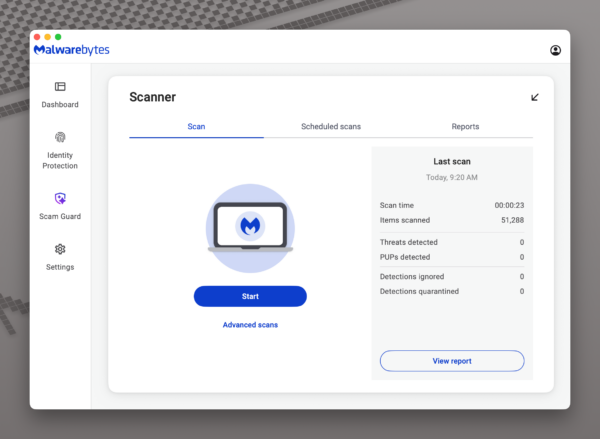Open Identity Protection fingerprint icon
The width and height of the screenshot is (600, 439).
click(x=60, y=137)
